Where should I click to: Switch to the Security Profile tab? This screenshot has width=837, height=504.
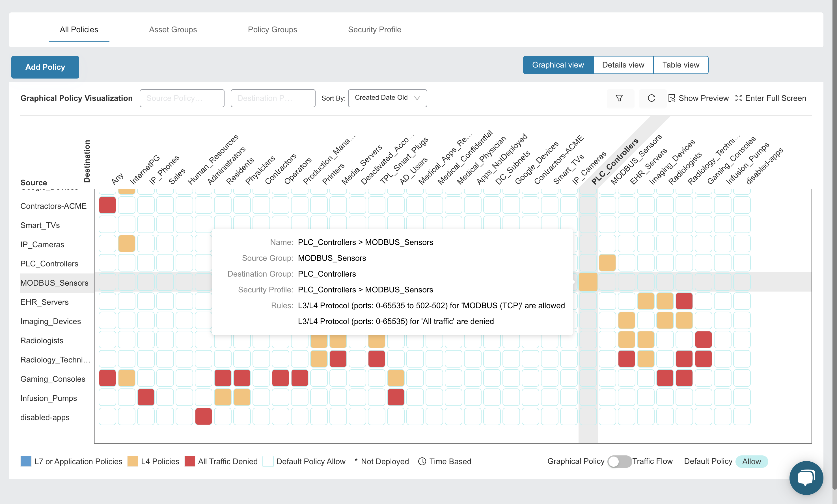pyautogui.click(x=374, y=30)
